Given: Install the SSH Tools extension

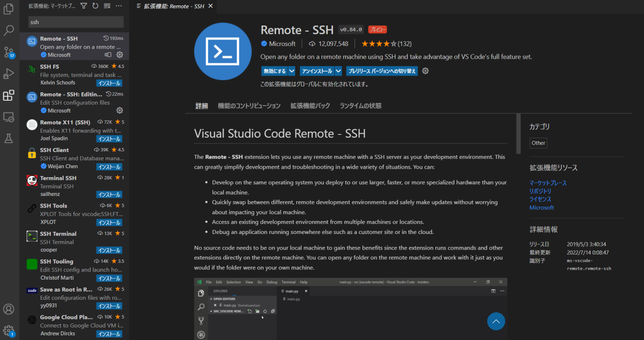Looking at the screenshot, I should 110,222.
